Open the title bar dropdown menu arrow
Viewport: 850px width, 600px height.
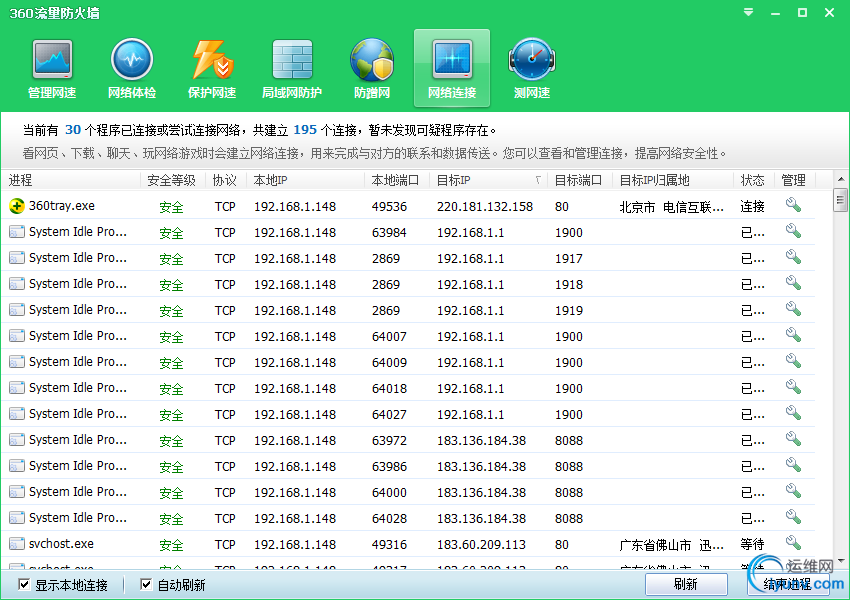[x=749, y=12]
